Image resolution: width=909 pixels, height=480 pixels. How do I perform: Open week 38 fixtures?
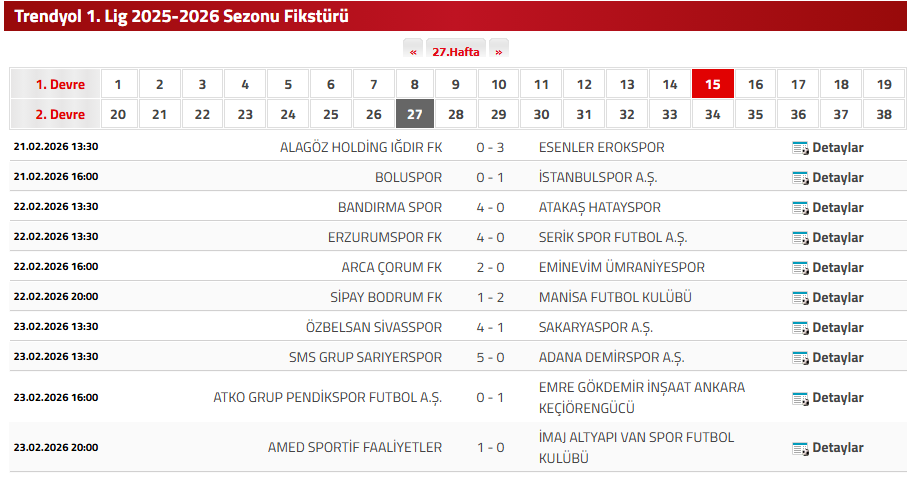pyautogui.click(x=883, y=114)
